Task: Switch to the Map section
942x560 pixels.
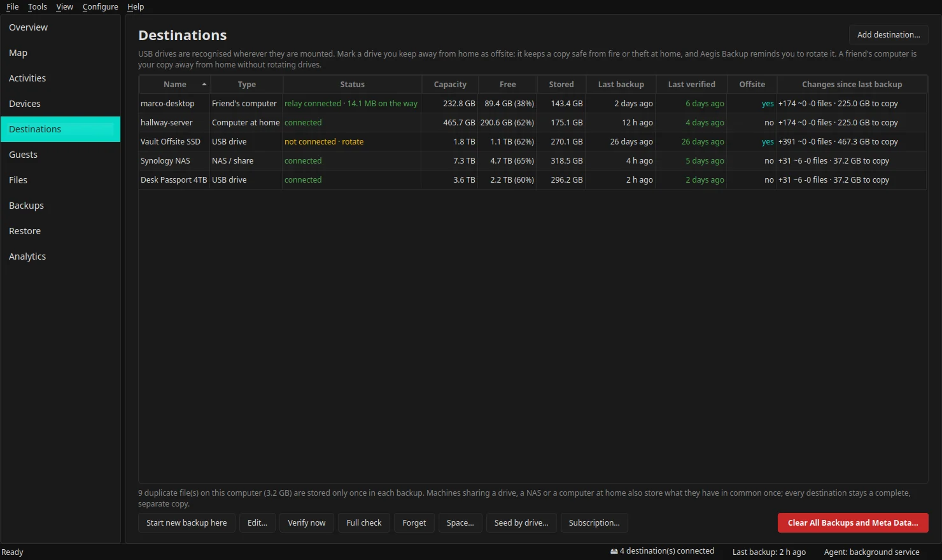Action: point(60,53)
